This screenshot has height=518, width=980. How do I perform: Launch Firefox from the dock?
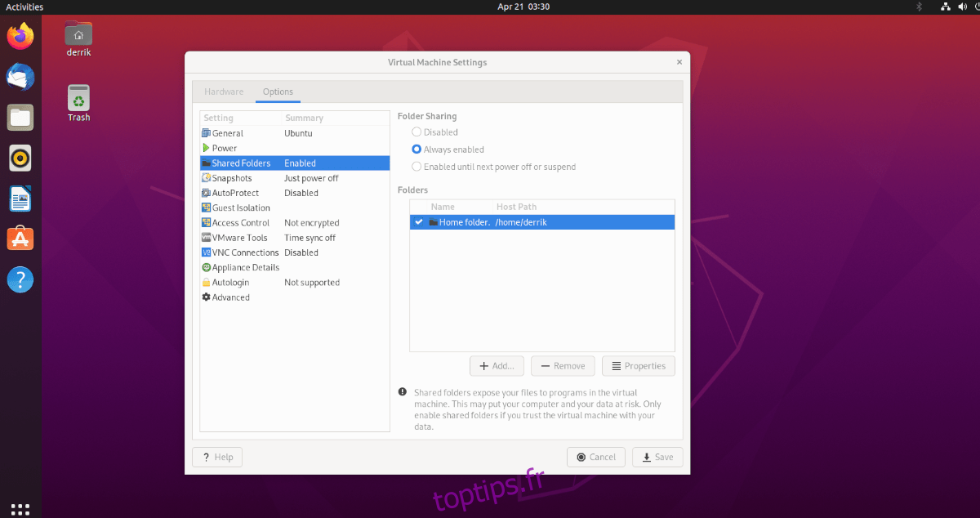pyautogui.click(x=20, y=36)
